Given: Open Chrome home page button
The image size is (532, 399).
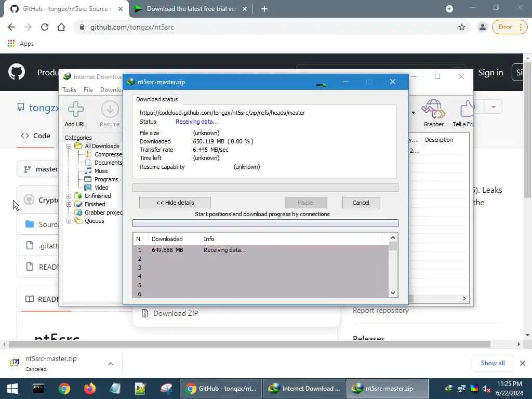Looking at the screenshot, I should (61, 27).
